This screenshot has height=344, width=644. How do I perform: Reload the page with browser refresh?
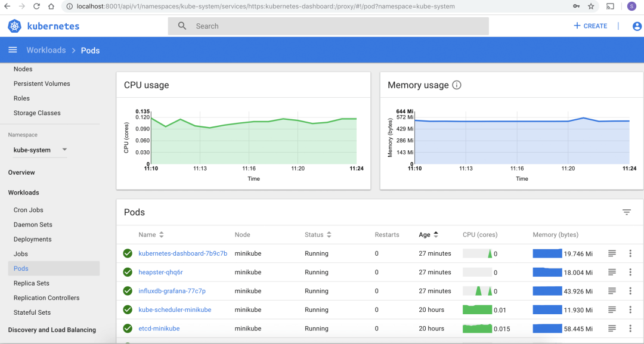[36, 6]
